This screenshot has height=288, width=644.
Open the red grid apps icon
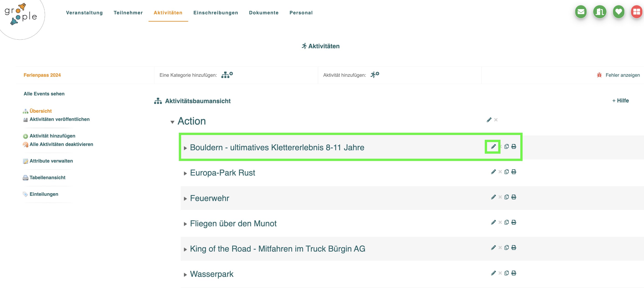(x=636, y=12)
